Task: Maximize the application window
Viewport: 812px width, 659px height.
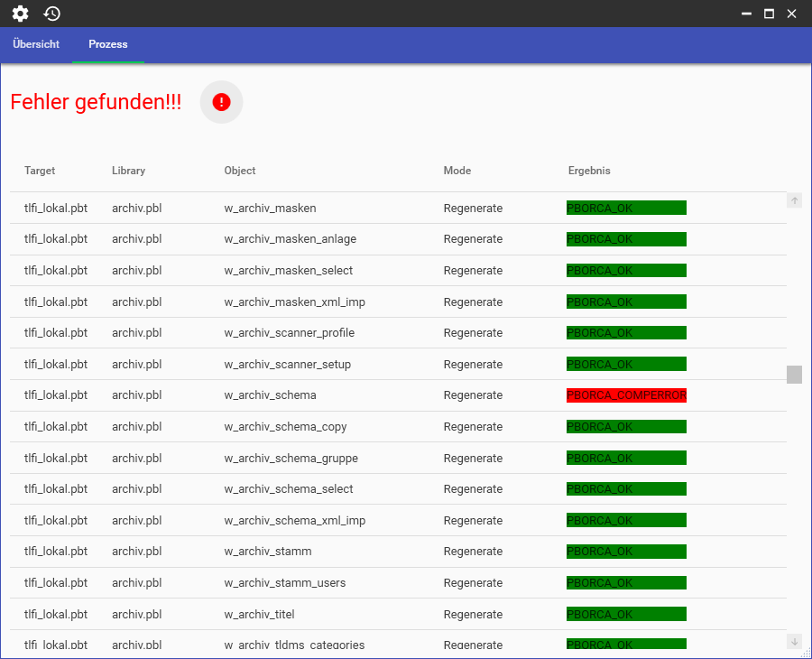Action: click(769, 14)
